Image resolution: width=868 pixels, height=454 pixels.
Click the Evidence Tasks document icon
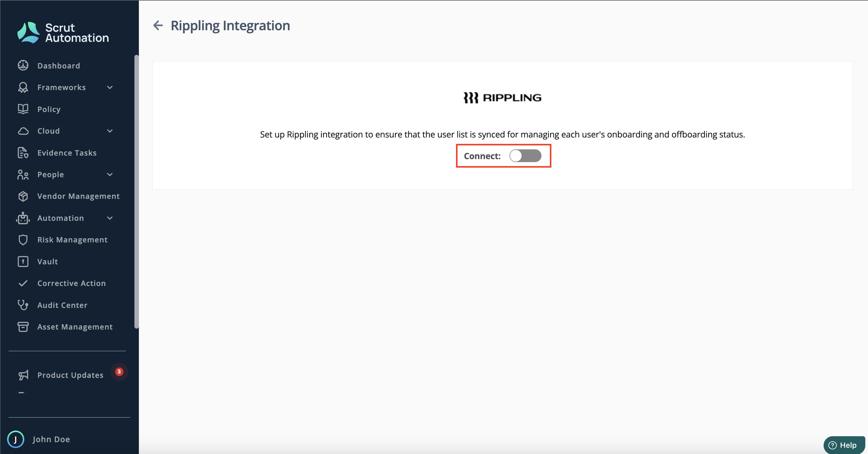pyautogui.click(x=23, y=153)
